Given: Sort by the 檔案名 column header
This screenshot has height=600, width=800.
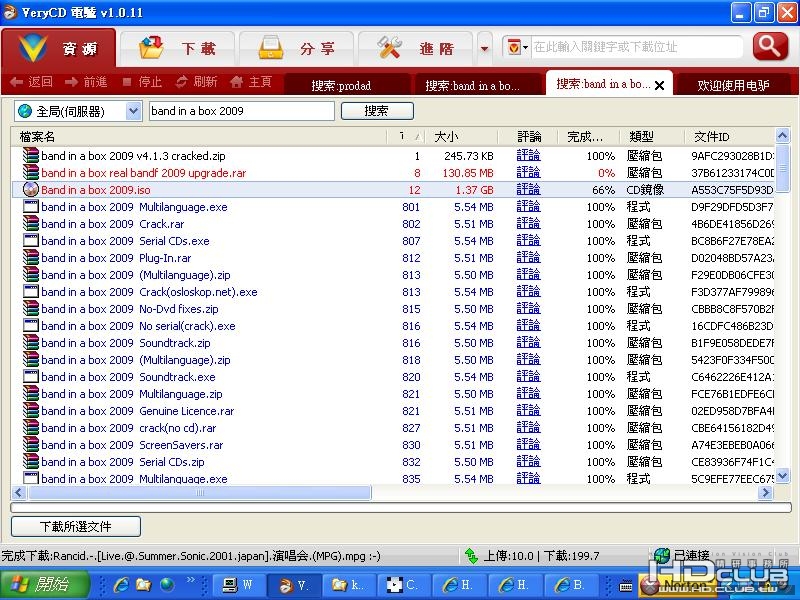Looking at the screenshot, I should (199, 136).
